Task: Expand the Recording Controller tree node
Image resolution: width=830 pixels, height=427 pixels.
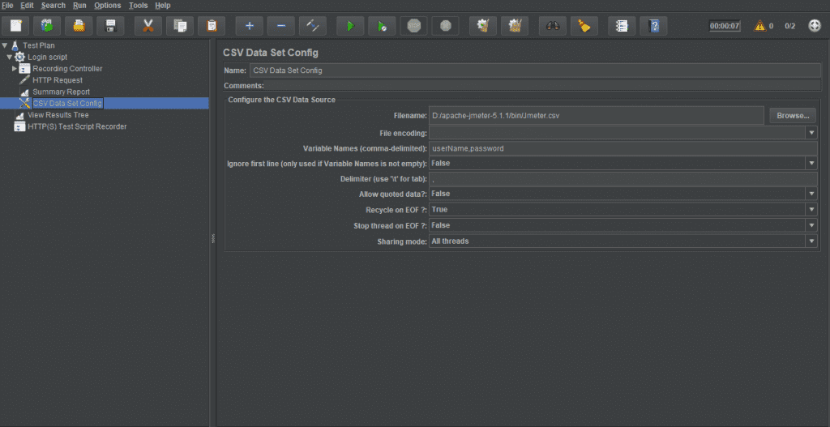Action: [x=15, y=69]
